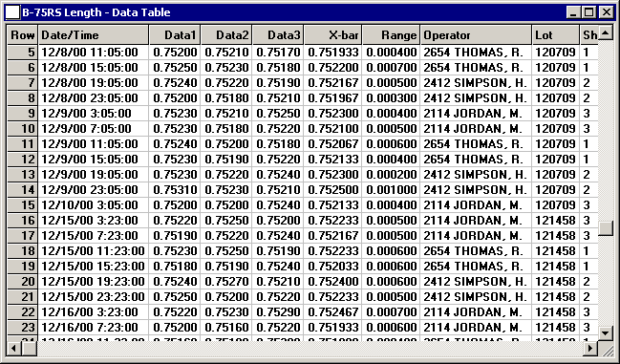Click the vertical scrollbar thumb
The height and width of the screenshot is (364, 620).
point(606,228)
